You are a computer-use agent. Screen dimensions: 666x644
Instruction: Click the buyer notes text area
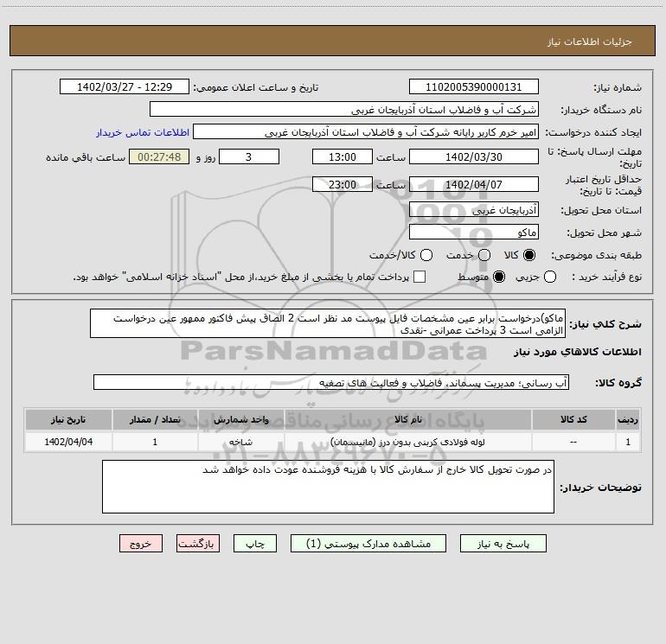tap(328, 487)
